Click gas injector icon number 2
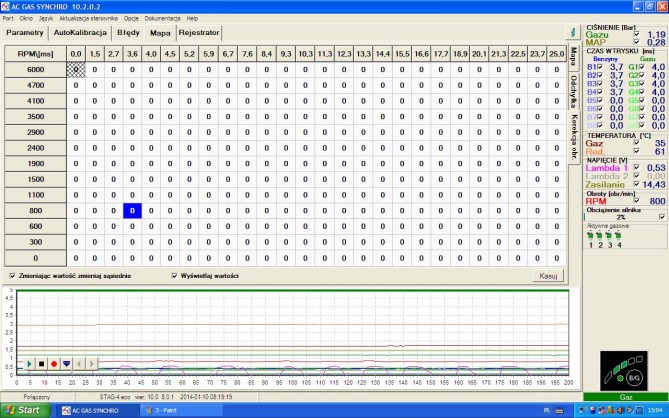This screenshot has height=418, width=669. point(600,235)
